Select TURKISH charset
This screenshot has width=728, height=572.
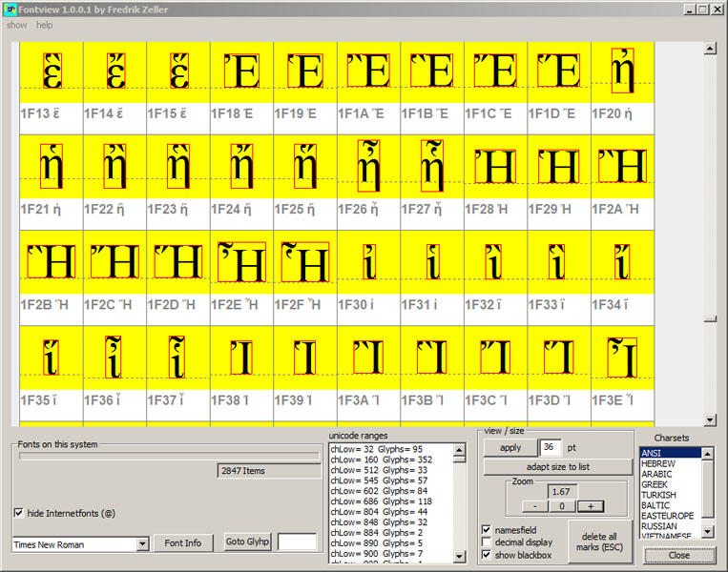(x=671, y=495)
